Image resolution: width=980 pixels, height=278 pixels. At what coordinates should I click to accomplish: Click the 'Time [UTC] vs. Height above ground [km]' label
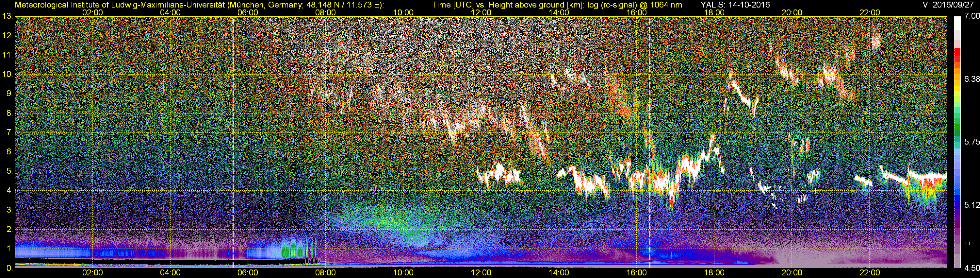point(508,5)
